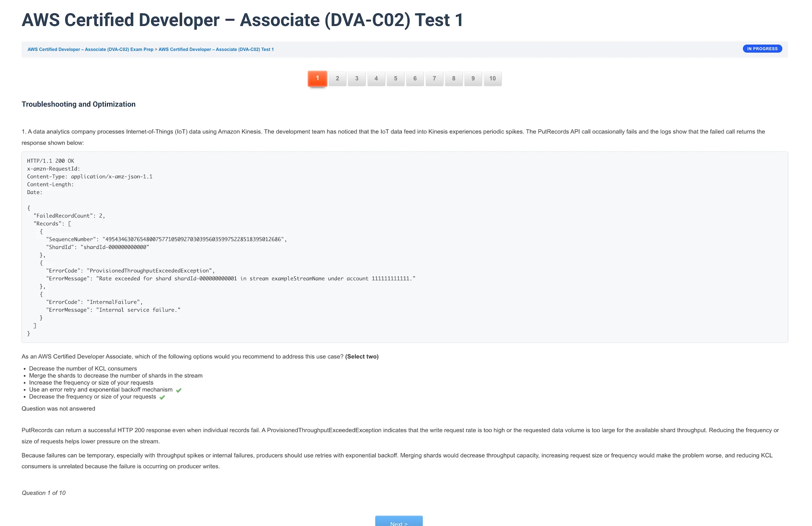
Task: Select 'Merge the shards' answer option
Action: click(x=116, y=376)
